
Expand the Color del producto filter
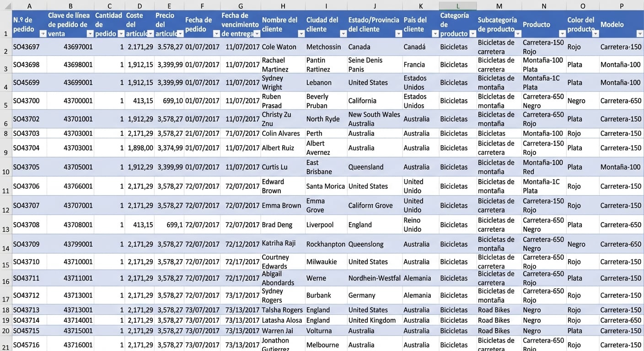[595, 34]
